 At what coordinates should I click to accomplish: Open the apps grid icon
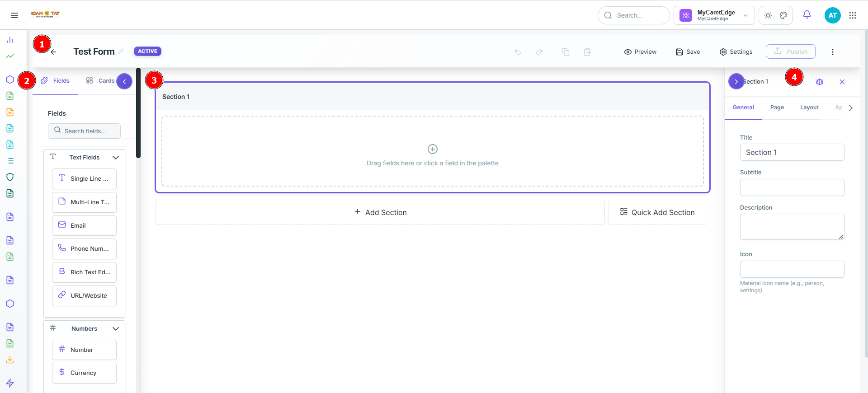point(853,15)
